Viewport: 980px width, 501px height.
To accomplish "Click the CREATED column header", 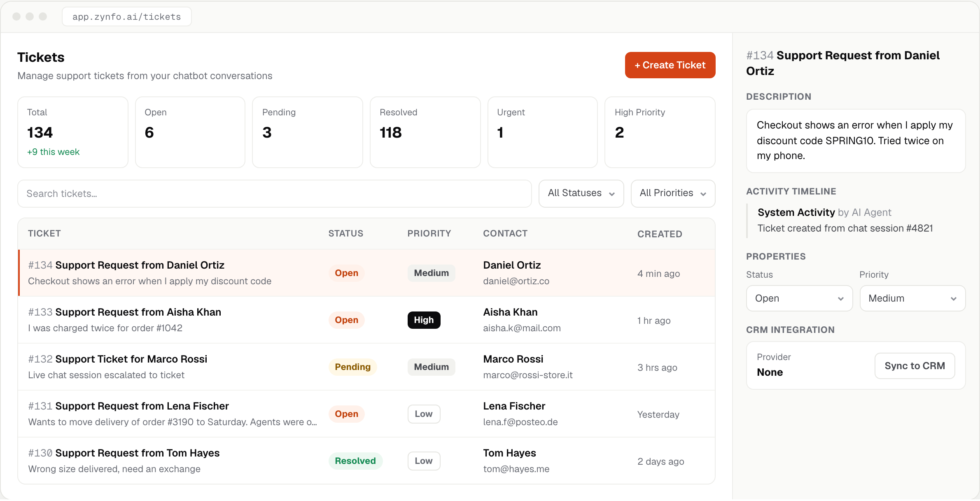I will click(x=660, y=234).
